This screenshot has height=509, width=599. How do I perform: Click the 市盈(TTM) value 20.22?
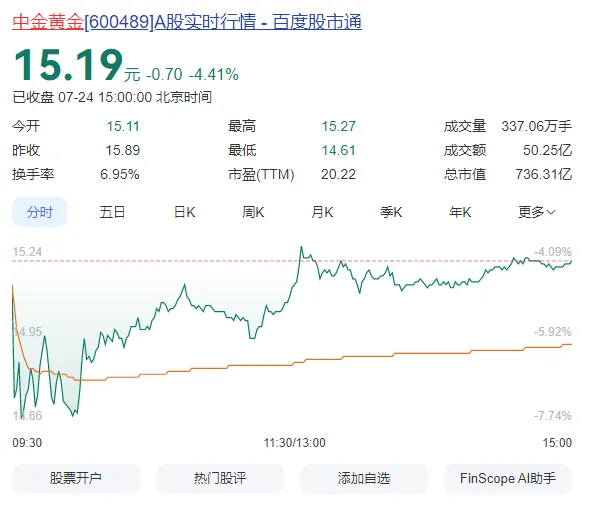pos(338,175)
